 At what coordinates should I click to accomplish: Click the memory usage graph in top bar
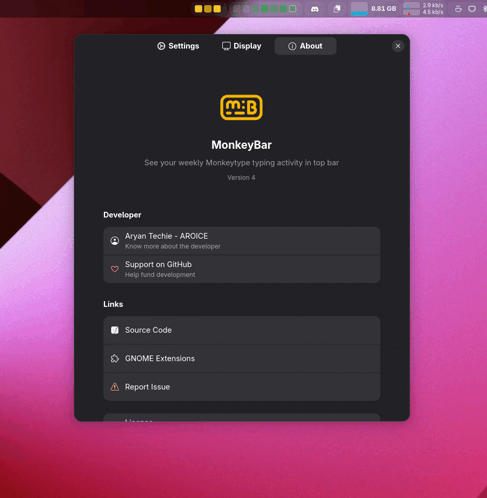359,9
